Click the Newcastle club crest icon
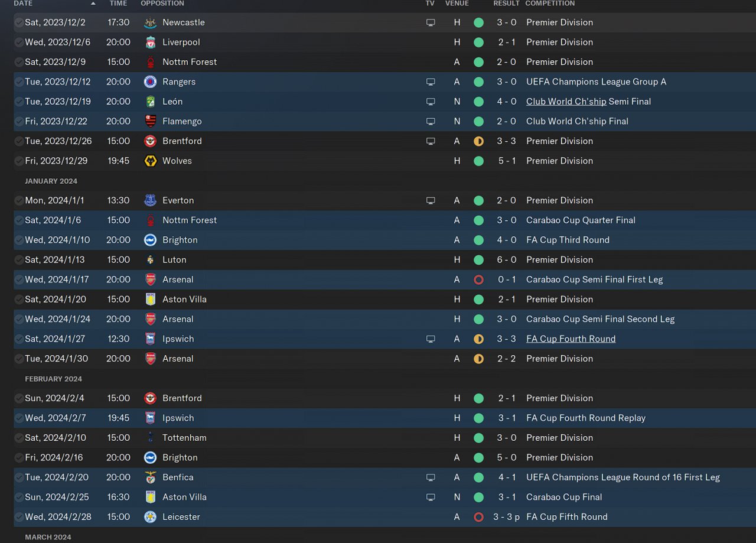 150,22
